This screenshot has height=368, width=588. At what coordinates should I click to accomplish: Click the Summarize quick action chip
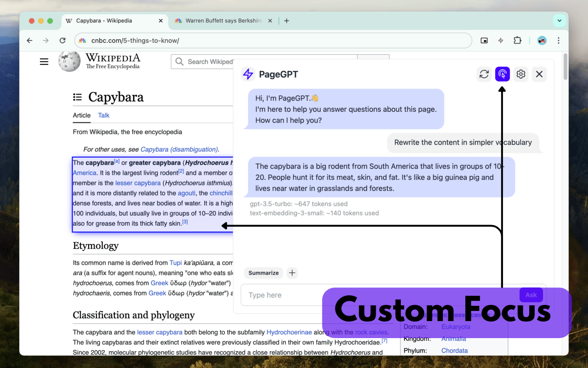pos(263,273)
